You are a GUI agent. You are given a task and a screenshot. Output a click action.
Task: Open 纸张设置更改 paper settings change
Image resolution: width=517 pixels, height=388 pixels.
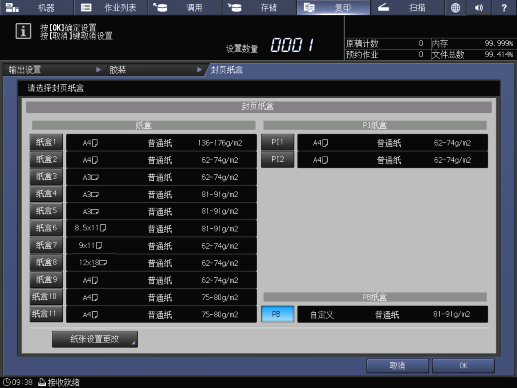(95, 339)
